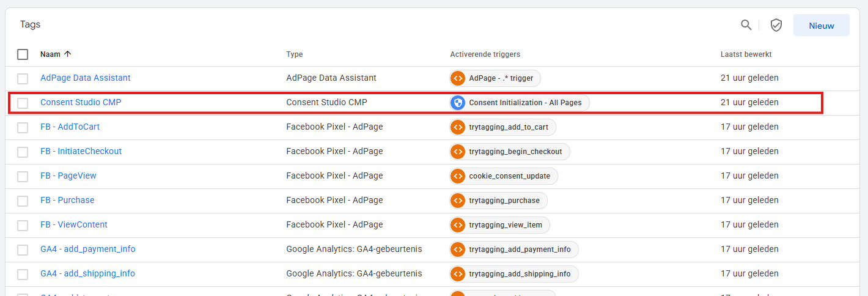Sort by Laatst bewerkt column header
The height and width of the screenshot is (296, 868).
746,54
